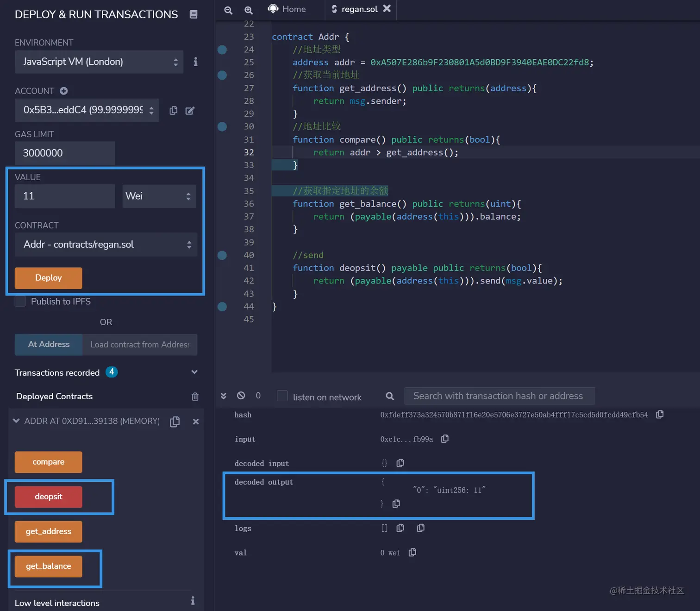Toggle breakpoint marker on line 26

point(222,75)
